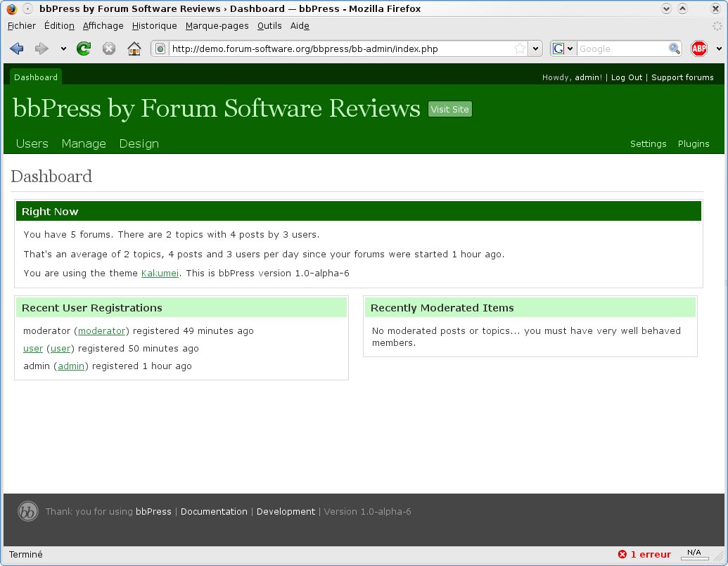Screen dimensions: 728x566
Task: Open the Documentation footer link
Action: pos(214,512)
